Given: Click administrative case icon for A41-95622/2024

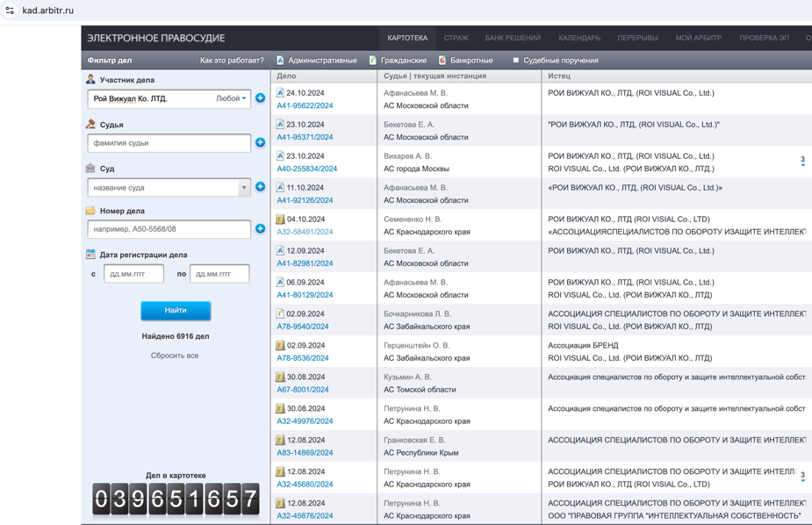Looking at the screenshot, I should coord(280,93).
